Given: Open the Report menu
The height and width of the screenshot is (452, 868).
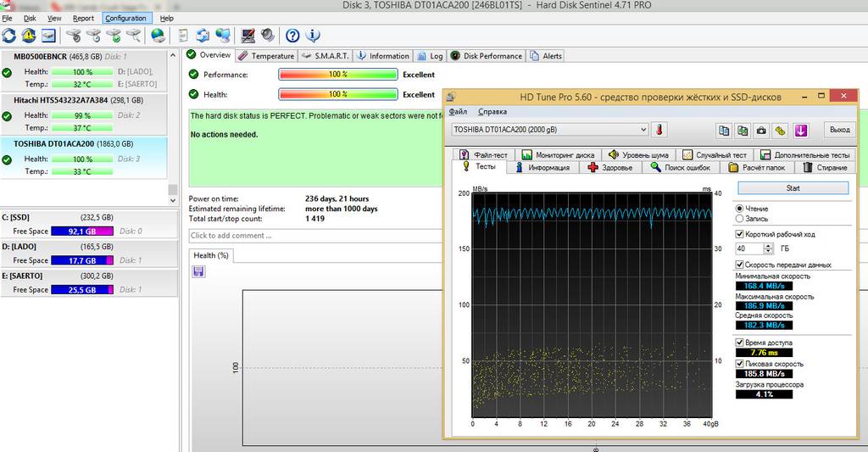Looking at the screenshot, I should tap(83, 19).
